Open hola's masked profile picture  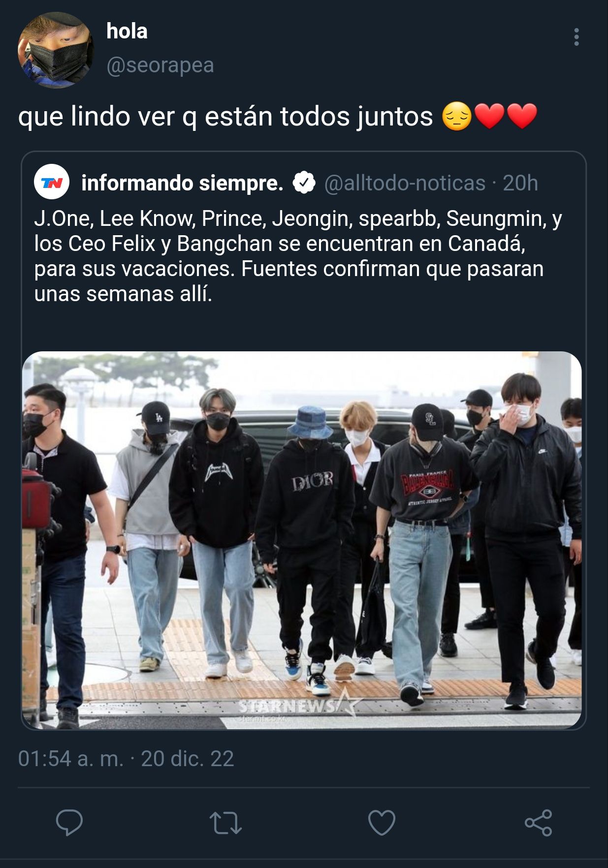pos(56,50)
